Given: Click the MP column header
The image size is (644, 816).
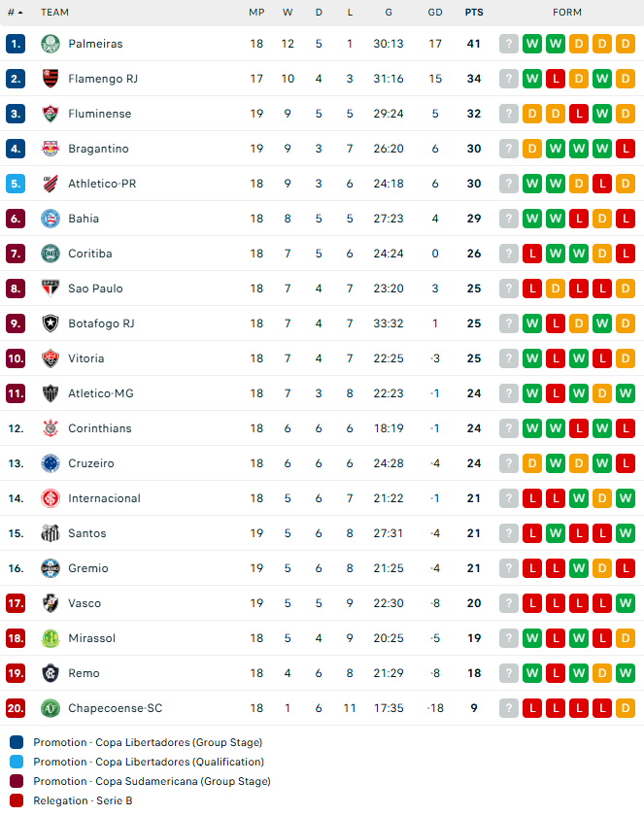Looking at the screenshot, I should click(x=256, y=13).
